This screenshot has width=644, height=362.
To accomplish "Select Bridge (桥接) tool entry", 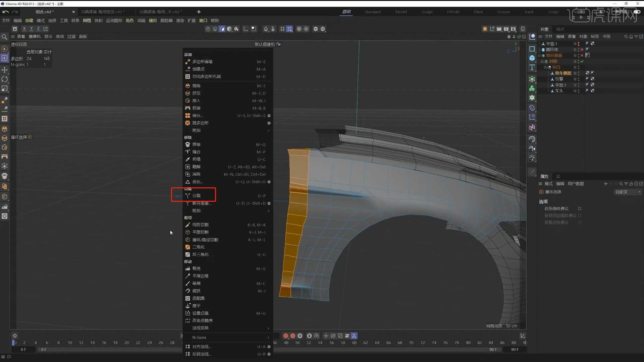I will click(228, 108).
